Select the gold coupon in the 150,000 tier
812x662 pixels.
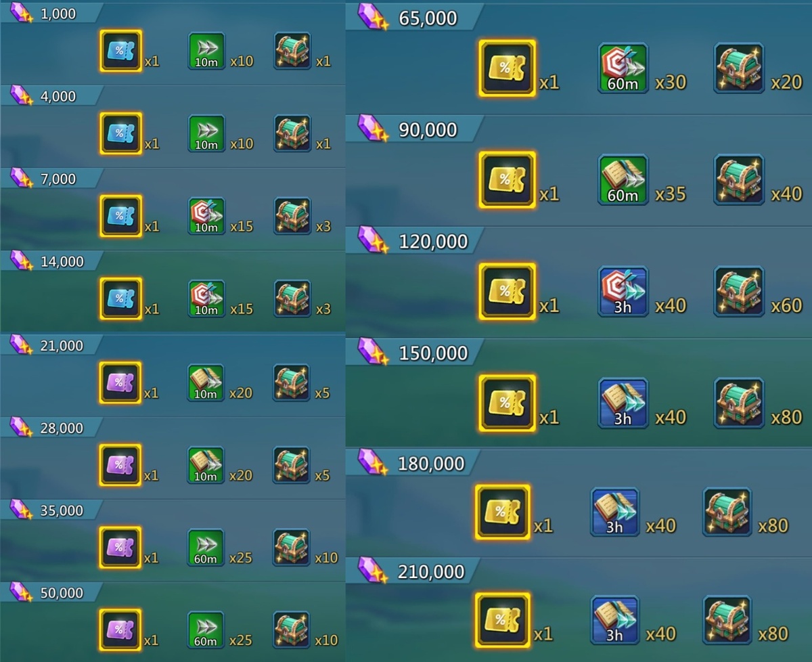(x=507, y=403)
